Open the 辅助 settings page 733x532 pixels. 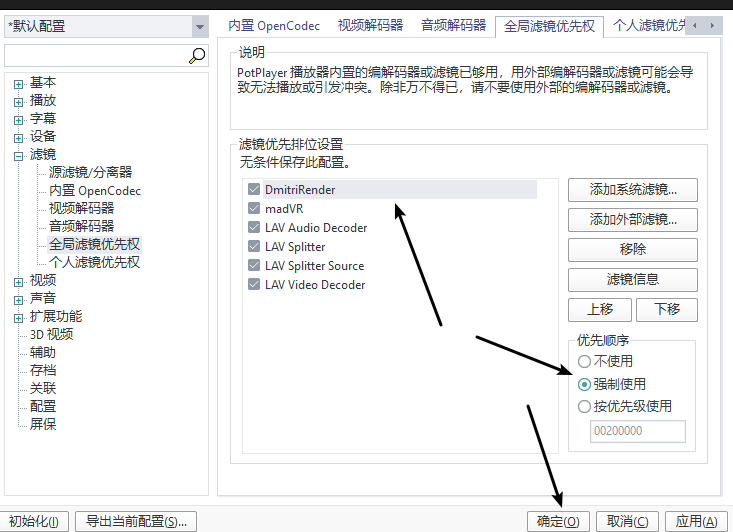43,352
